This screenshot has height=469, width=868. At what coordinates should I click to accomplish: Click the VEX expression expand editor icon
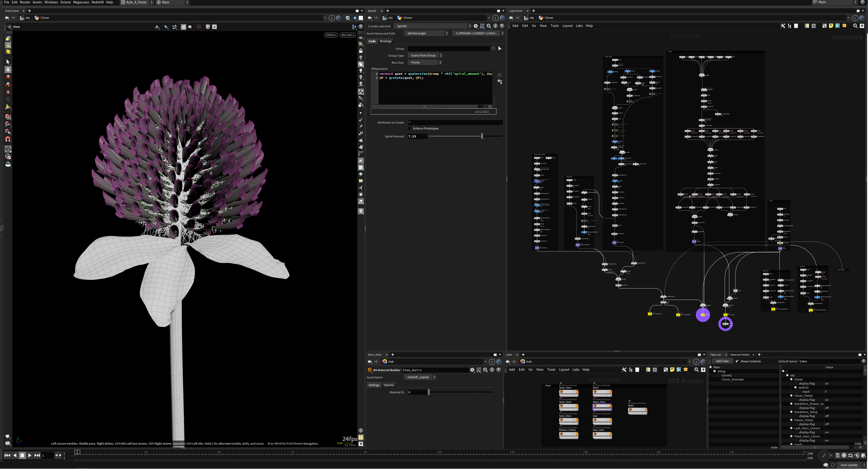[500, 82]
